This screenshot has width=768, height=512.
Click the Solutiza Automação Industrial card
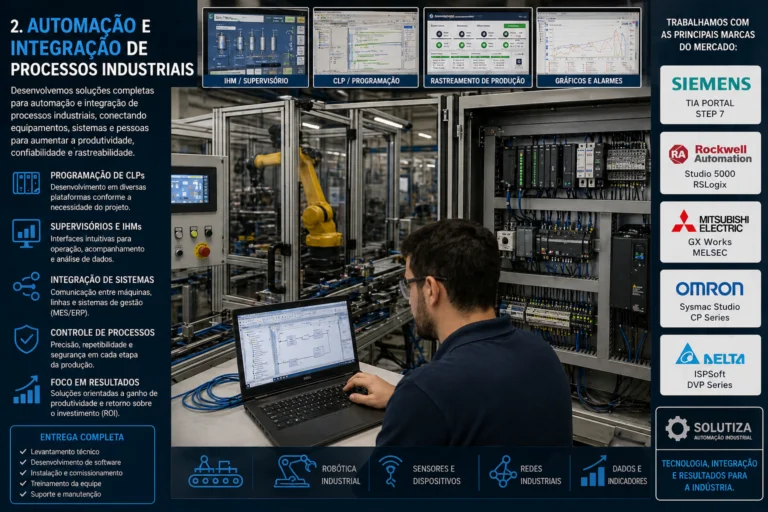(709, 453)
